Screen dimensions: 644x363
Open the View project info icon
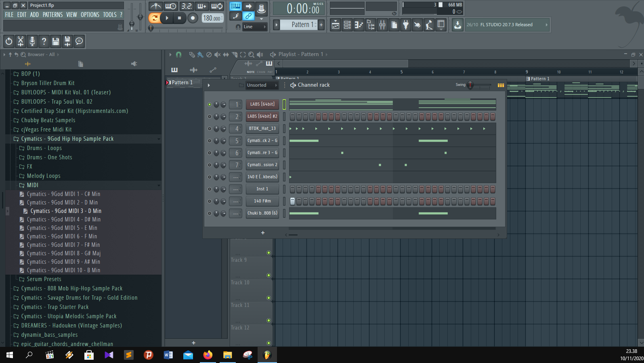pos(79,41)
